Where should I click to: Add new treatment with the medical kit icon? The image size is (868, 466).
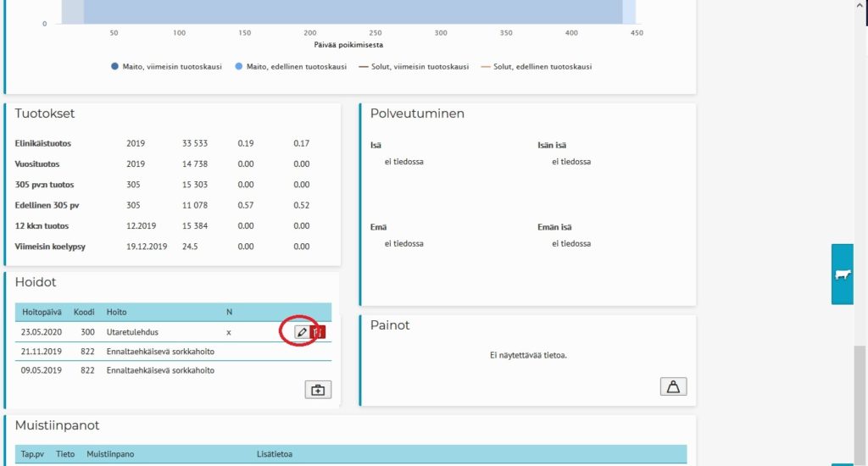coord(318,390)
